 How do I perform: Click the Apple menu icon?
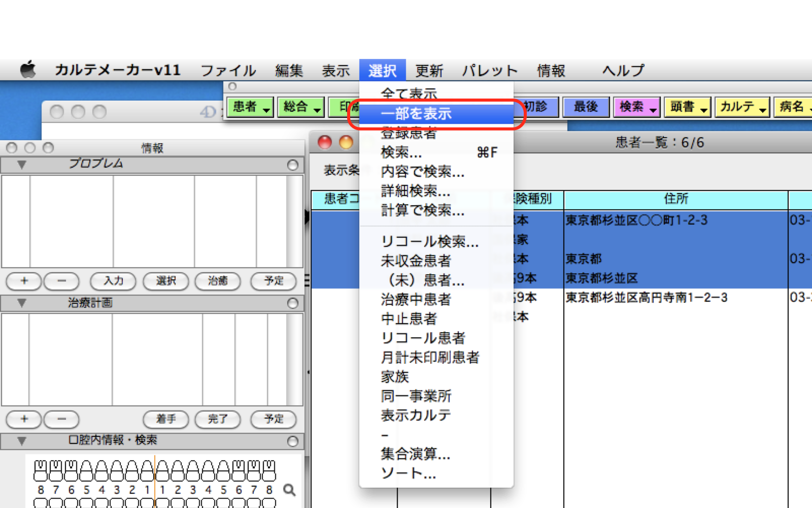tap(28, 70)
